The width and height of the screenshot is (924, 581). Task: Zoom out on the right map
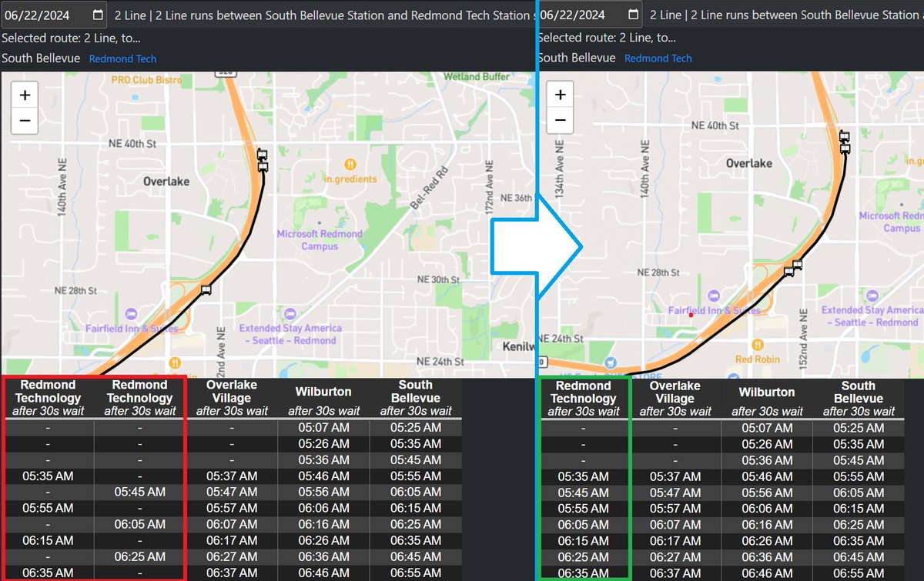pyautogui.click(x=560, y=121)
